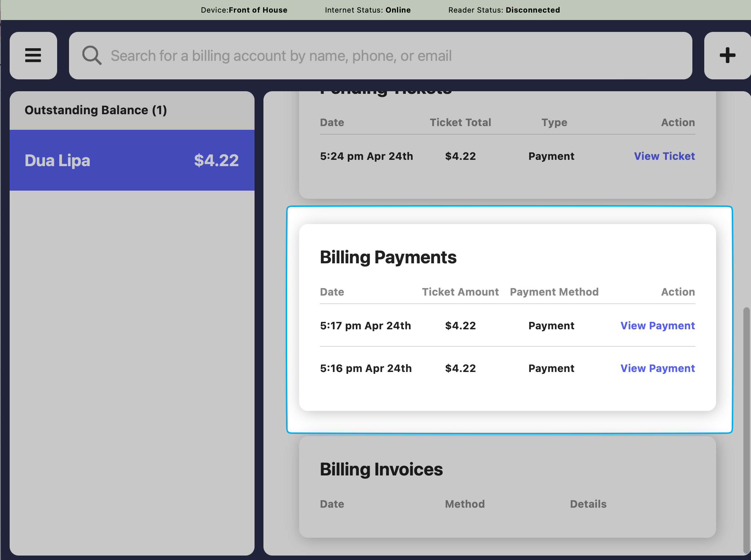Click the Billing Invoices heading
This screenshot has width=751, height=560.
tap(381, 469)
